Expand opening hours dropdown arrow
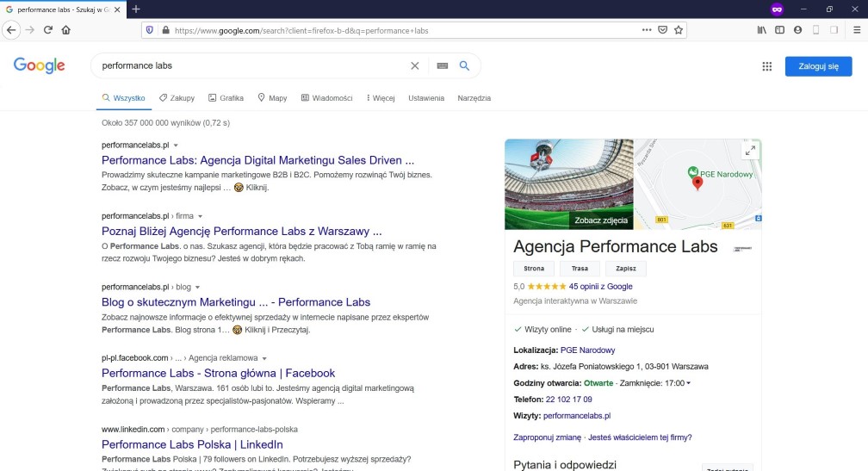The image size is (868, 471). coord(689,383)
